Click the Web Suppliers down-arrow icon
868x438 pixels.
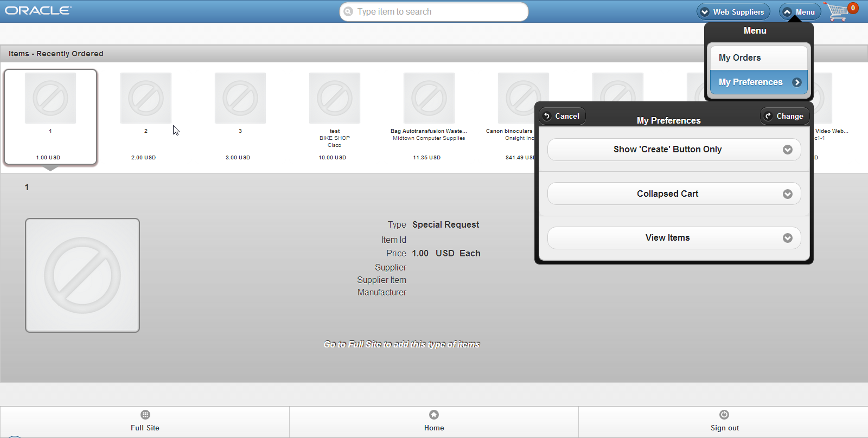coord(705,12)
